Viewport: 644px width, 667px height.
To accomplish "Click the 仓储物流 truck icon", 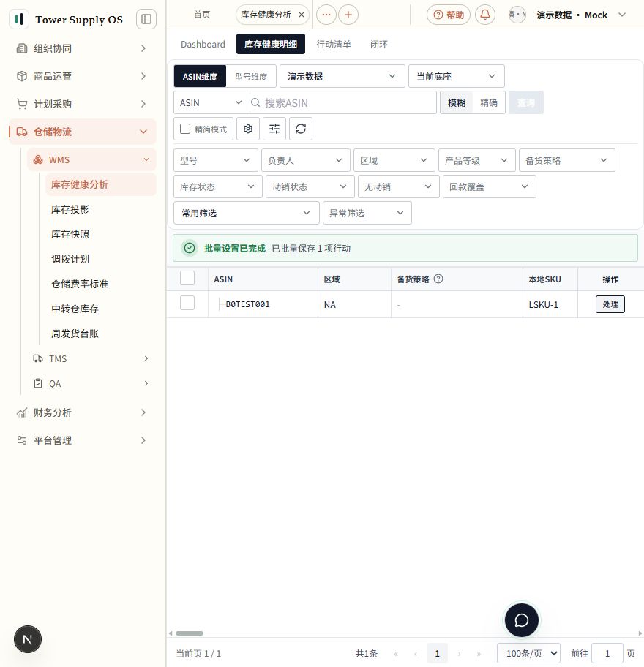I will coord(22,132).
